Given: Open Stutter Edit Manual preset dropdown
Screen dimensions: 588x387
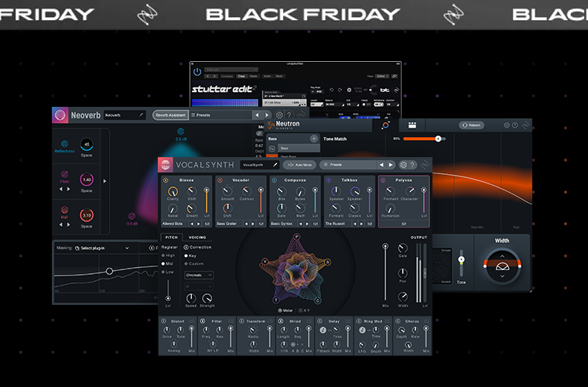Looking at the screenshot, I should click(x=231, y=70).
